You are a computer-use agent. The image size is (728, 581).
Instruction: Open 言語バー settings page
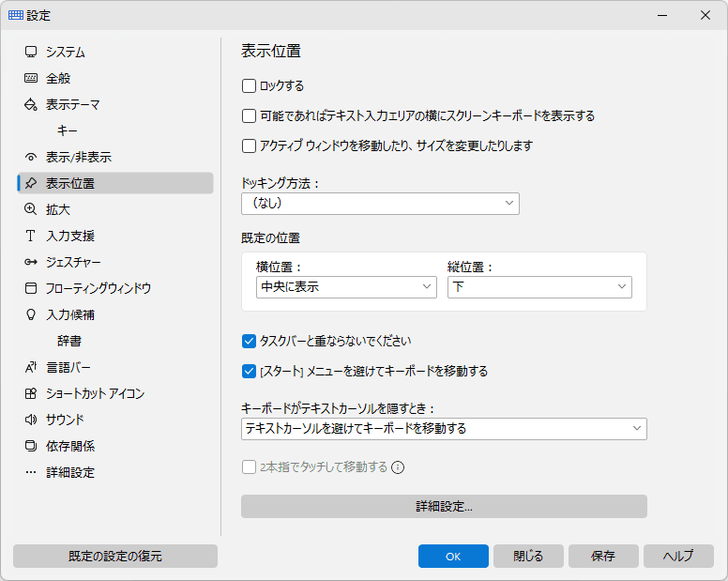[x=115, y=367]
